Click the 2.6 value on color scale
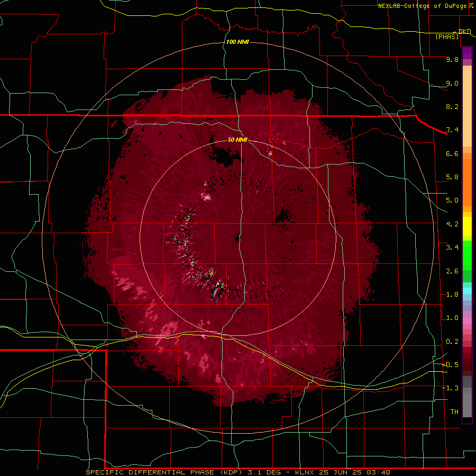Viewport: 476px width, 476px height. (452, 271)
